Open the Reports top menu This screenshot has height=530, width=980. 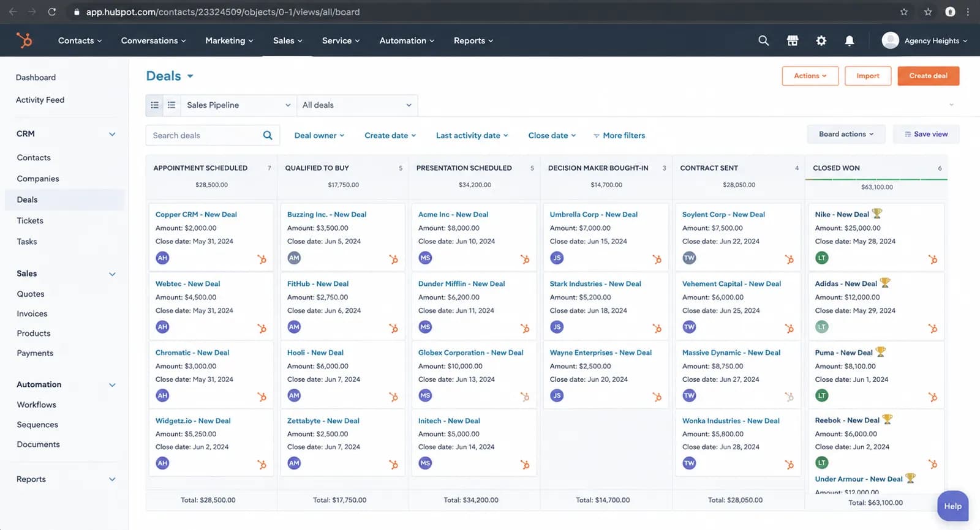473,40
